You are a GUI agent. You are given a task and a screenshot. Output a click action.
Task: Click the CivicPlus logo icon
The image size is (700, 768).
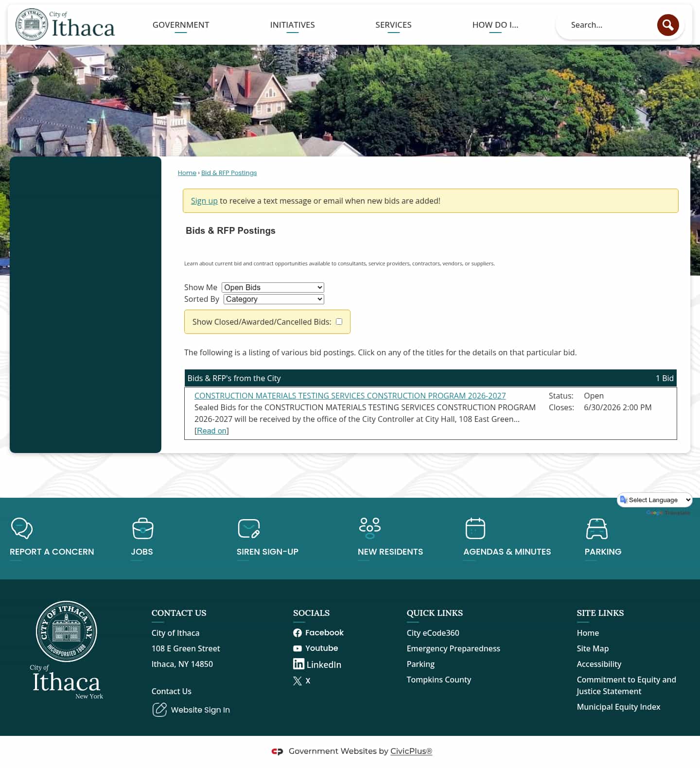(277, 751)
